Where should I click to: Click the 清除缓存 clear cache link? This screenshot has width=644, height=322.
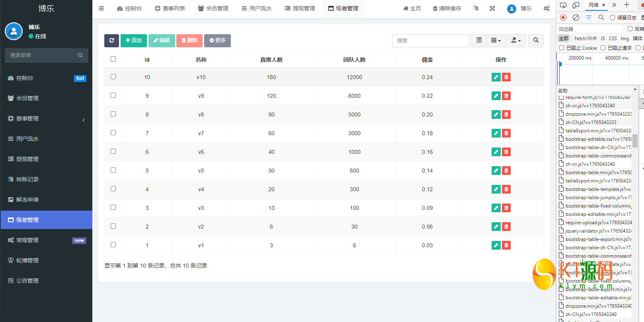pyautogui.click(x=447, y=8)
